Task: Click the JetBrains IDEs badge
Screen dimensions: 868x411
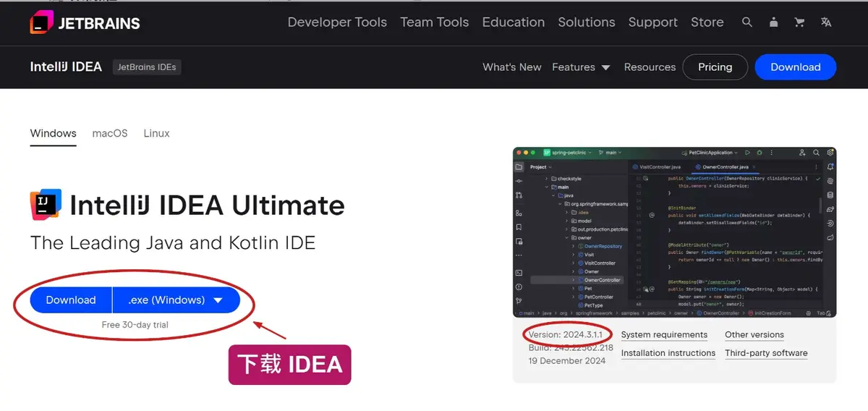Action: pos(147,67)
